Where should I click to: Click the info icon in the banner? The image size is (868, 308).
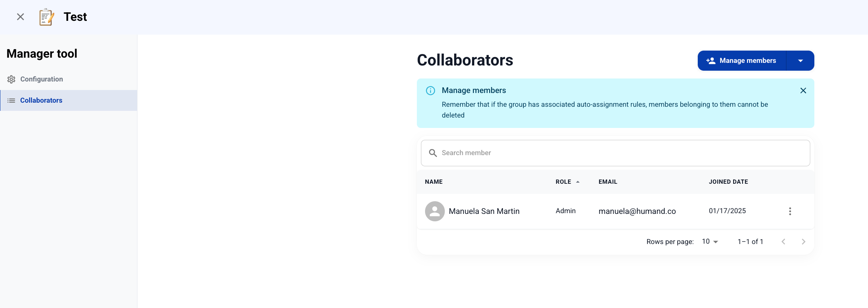pos(430,91)
